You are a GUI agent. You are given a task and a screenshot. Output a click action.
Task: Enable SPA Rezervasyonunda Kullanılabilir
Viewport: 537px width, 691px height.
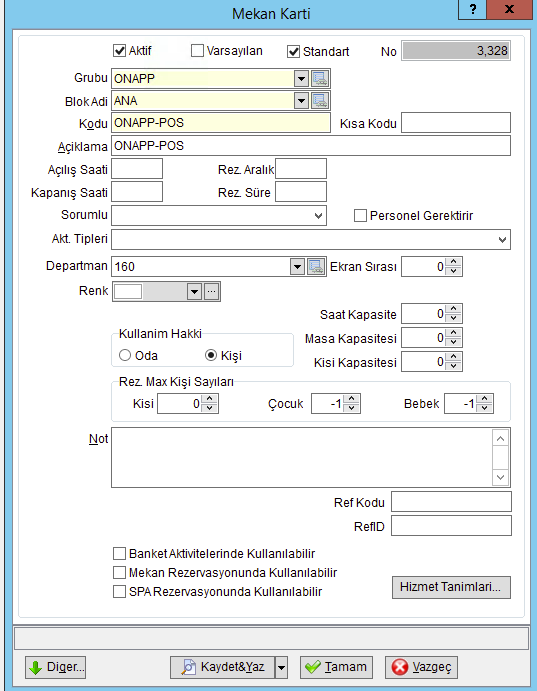(x=119, y=591)
